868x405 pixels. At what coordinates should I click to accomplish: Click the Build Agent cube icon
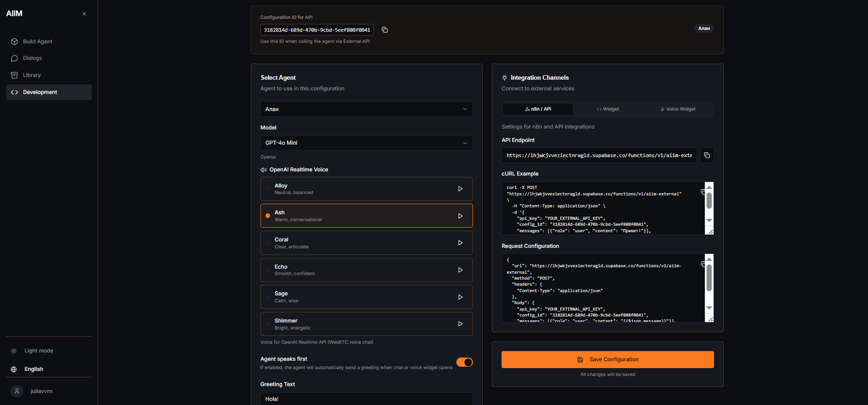pyautogui.click(x=14, y=41)
